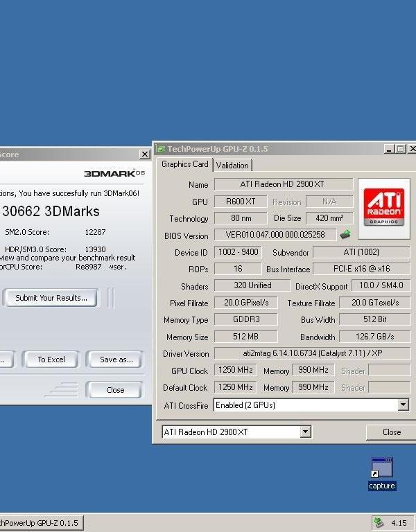This screenshot has width=416, height=532.
Task: Click the BIOS Version field
Action: [x=275, y=234]
